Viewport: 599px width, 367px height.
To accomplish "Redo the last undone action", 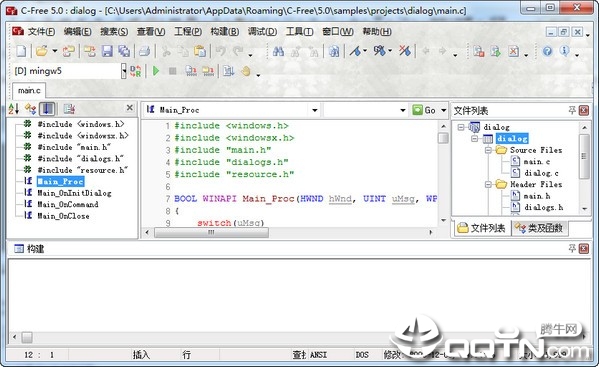I will tap(238, 51).
